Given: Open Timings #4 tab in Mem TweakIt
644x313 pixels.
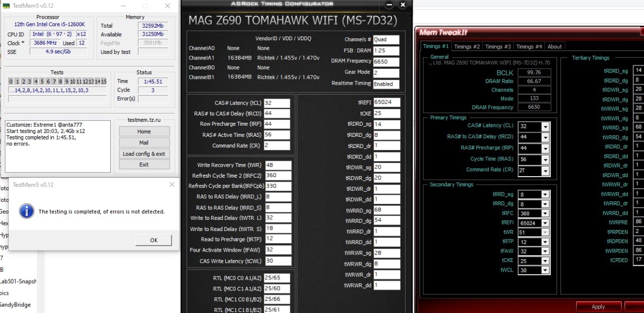Looking at the screenshot, I should point(529,46).
